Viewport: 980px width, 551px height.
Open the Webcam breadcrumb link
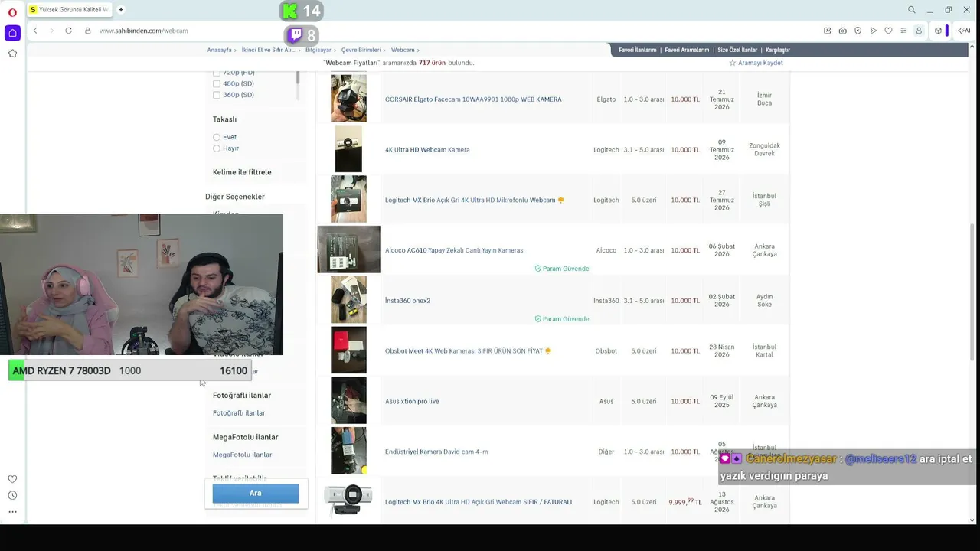403,50
